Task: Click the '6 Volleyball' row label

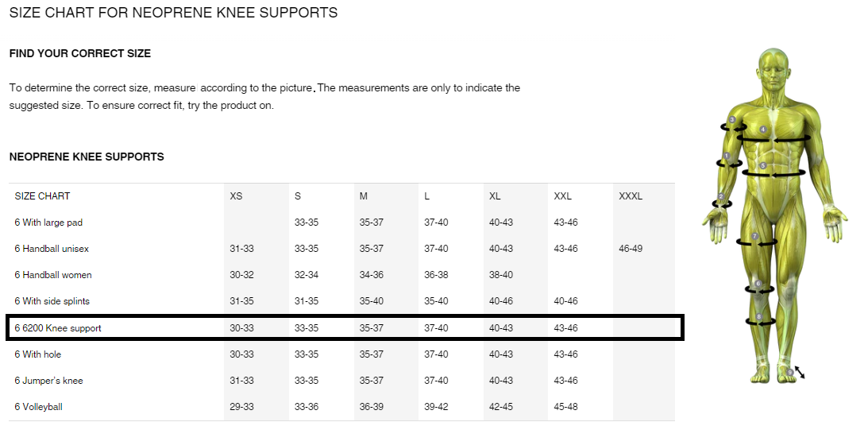Action: click(x=39, y=406)
